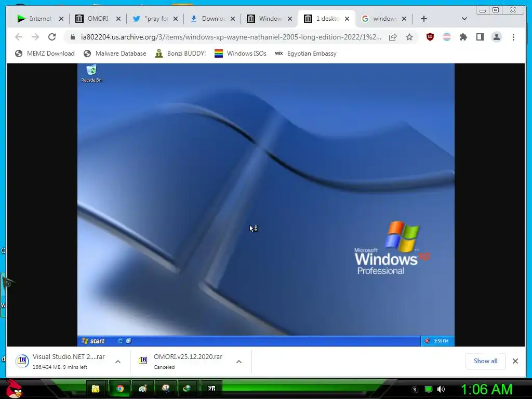The width and height of the screenshot is (532, 399).
Task: Open the Snipping Tool taskbar icon
Action: pyautogui.click(x=166, y=389)
